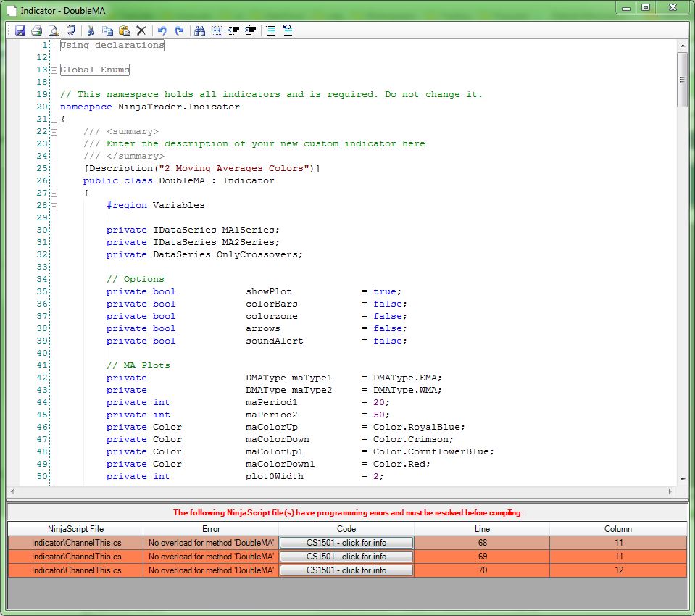Click the Undo arrow icon
This screenshot has height=616, width=695.
coord(162,30)
